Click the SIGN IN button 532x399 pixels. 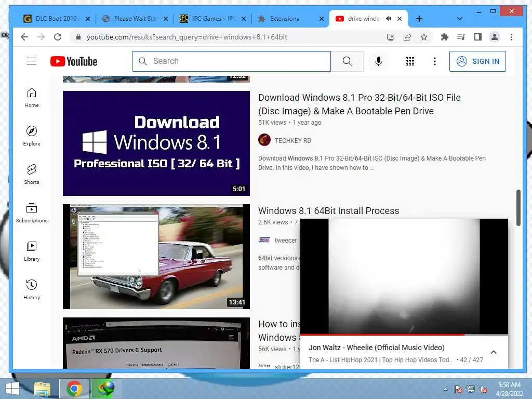[477, 61]
